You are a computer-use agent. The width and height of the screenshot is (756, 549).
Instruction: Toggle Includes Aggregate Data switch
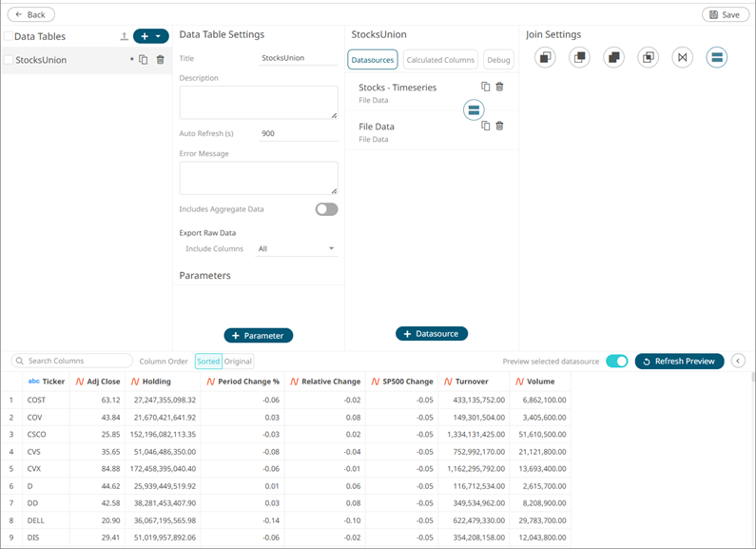tap(326, 209)
